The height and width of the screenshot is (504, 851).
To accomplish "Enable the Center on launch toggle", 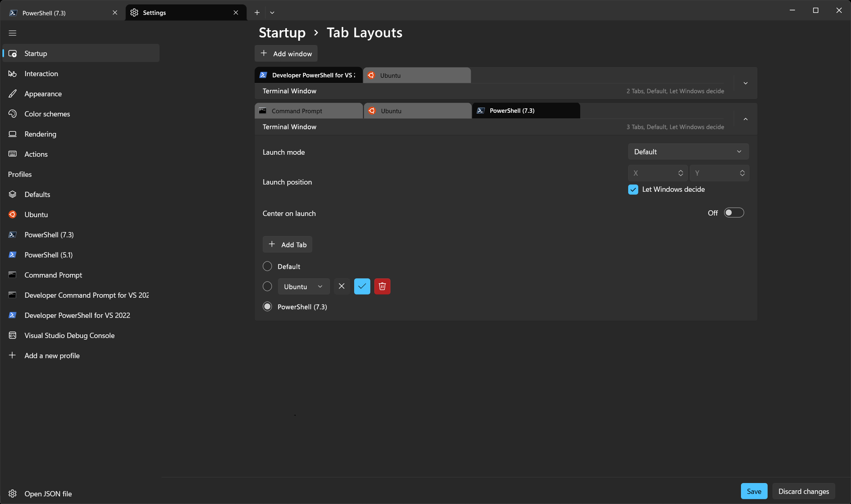I will coord(734,212).
